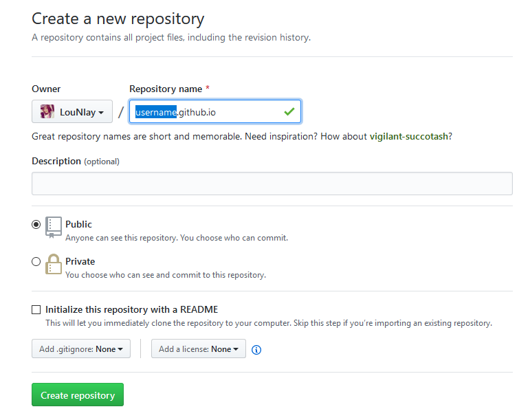Click the license info icon
Viewport: 530px width, 420px height.
(256, 350)
